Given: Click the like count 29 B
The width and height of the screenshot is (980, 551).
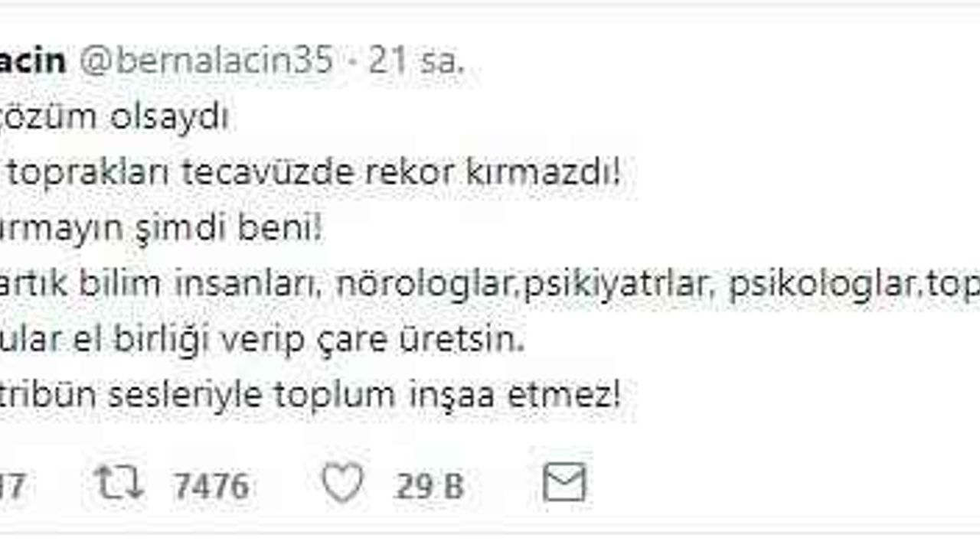Looking at the screenshot, I should click(430, 487).
